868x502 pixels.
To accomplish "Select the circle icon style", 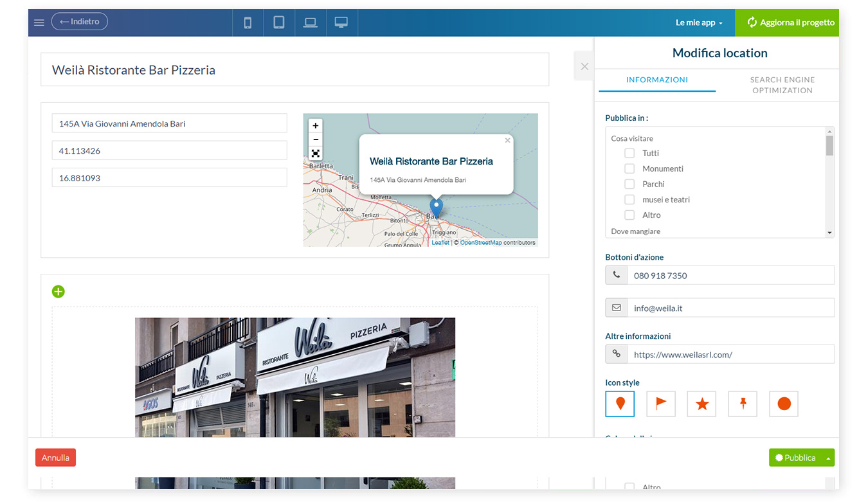I will click(x=784, y=404).
